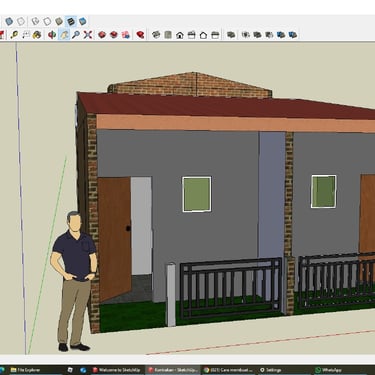Enable X-Ray face style
375x375 pixels.
coord(9,22)
